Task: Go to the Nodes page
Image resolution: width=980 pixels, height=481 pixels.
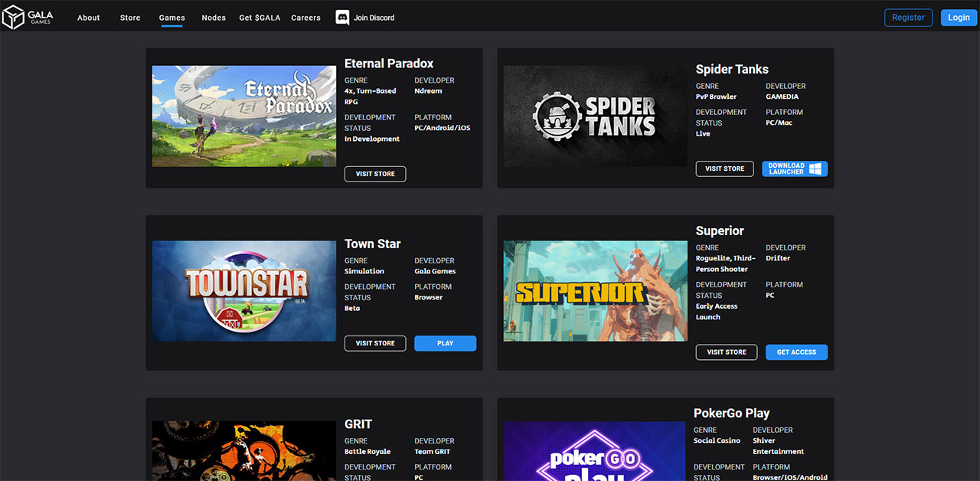Action: pos(214,18)
